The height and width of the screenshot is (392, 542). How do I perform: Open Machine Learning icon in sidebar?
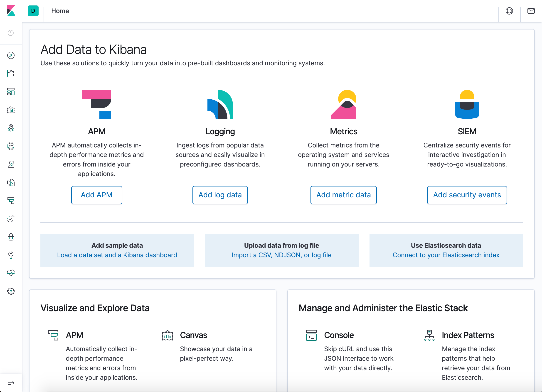click(11, 146)
